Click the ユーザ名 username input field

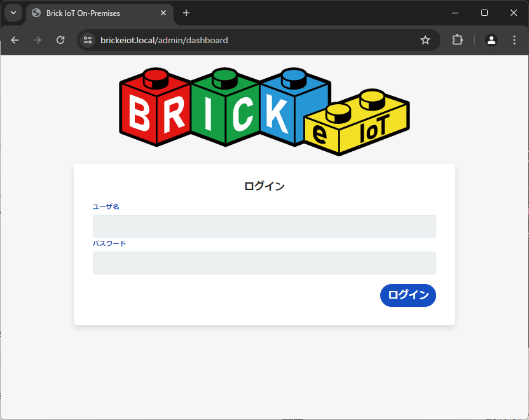coord(264,226)
